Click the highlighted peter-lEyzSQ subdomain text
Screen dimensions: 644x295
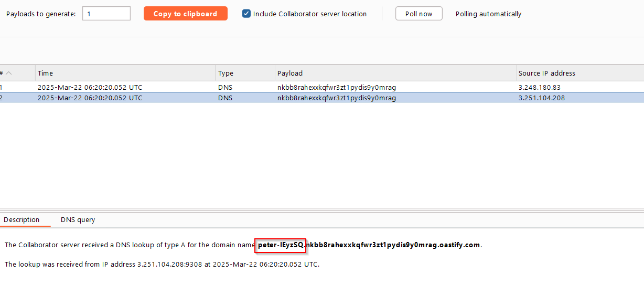tap(281, 245)
